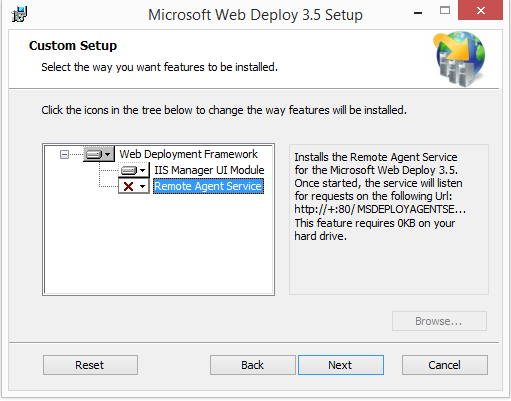511x401 pixels.
Task: Open dropdown arrow beside Remote Agent Service X
Action: [x=143, y=186]
